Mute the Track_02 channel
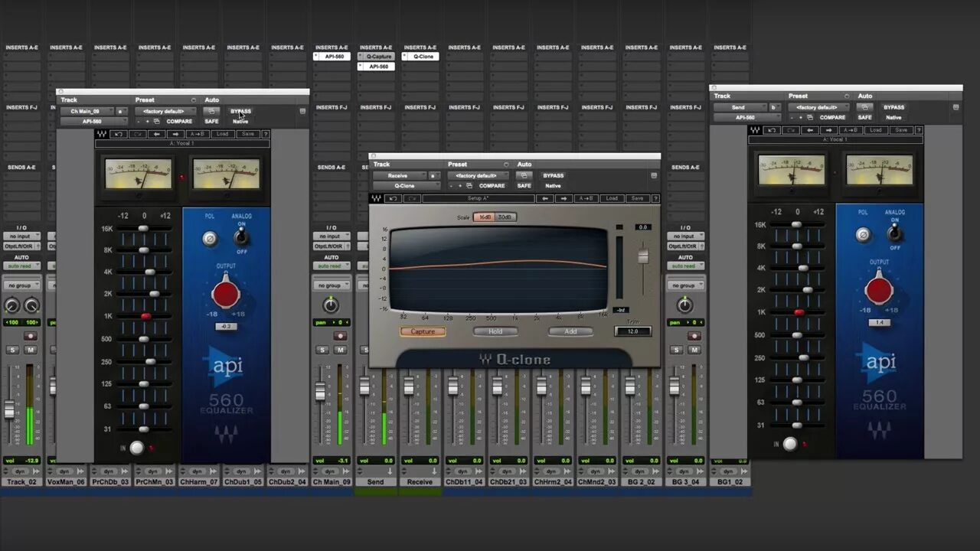The height and width of the screenshot is (551, 980). [31, 350]
